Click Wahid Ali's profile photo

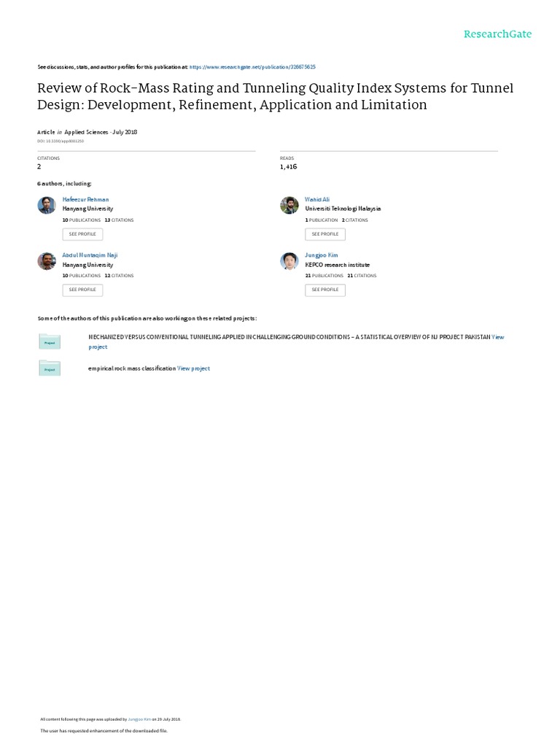point(289,206)
